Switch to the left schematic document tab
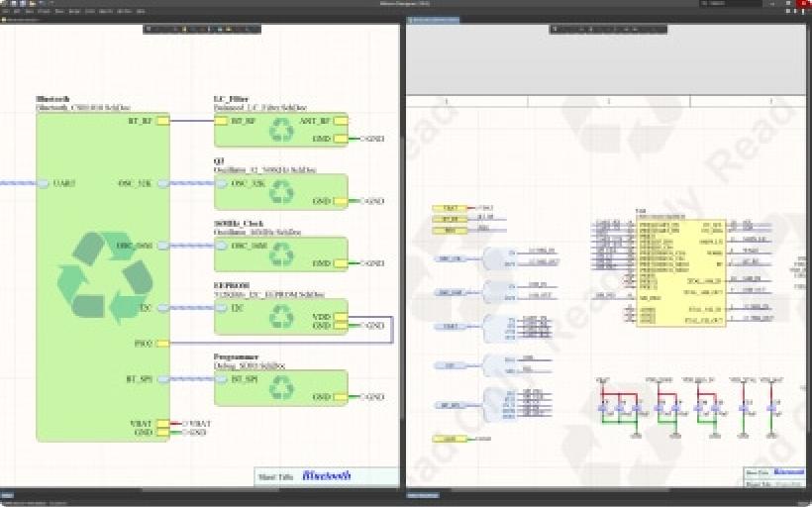 pos(21,20)
